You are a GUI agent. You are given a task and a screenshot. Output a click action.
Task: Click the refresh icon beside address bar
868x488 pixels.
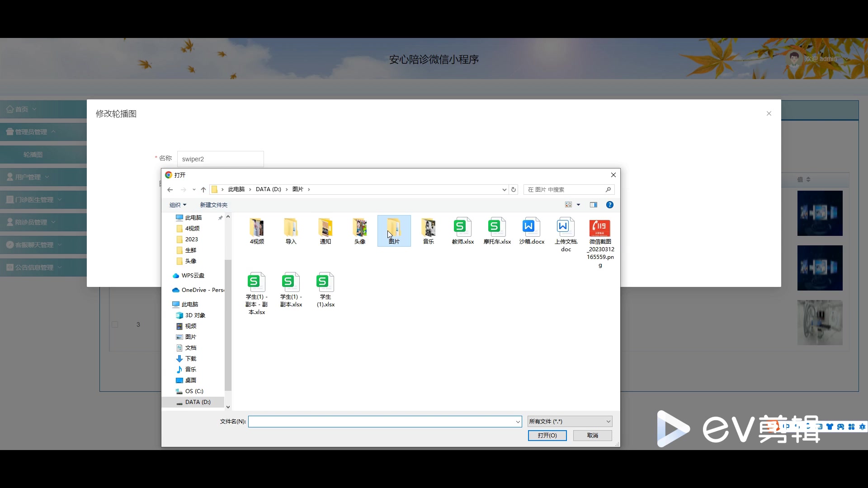click(514, 190)
